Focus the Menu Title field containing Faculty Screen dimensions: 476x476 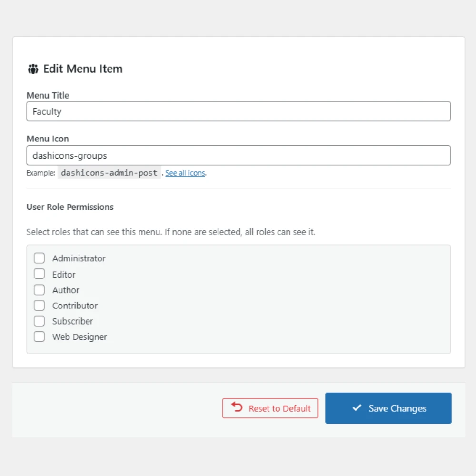point(238,111)
